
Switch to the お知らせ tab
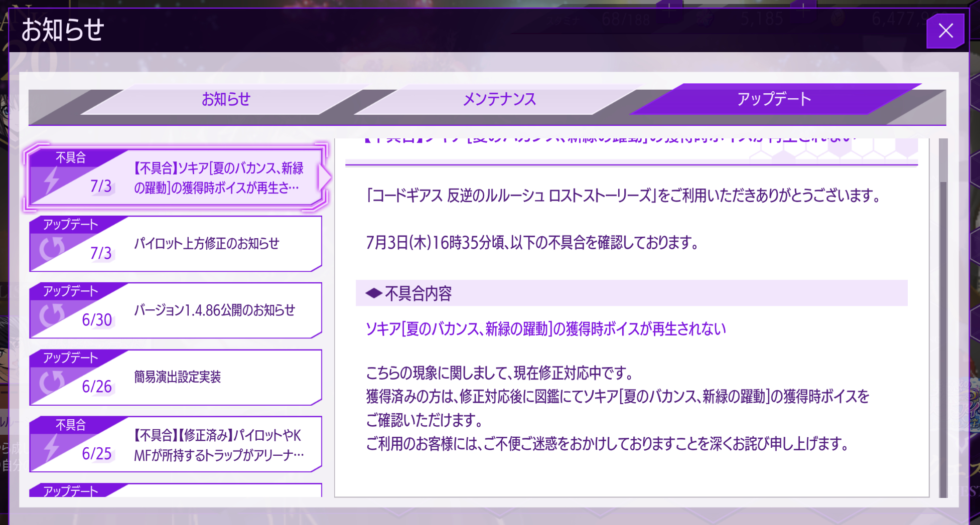tap(225, 99)
